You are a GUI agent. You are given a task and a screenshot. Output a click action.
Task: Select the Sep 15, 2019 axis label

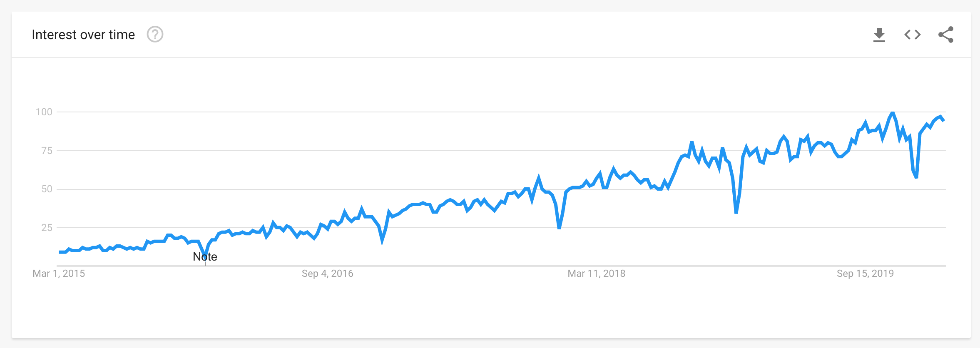[x=866, y=273]
